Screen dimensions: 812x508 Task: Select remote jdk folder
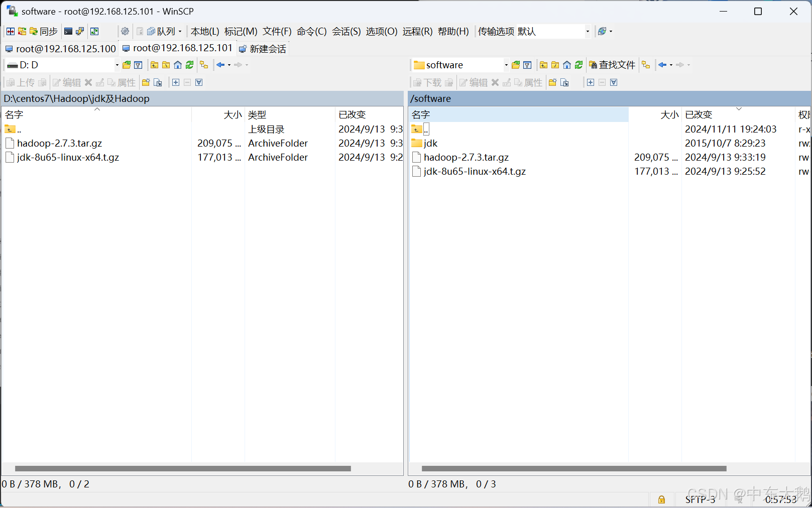click(x=425, y=144)
